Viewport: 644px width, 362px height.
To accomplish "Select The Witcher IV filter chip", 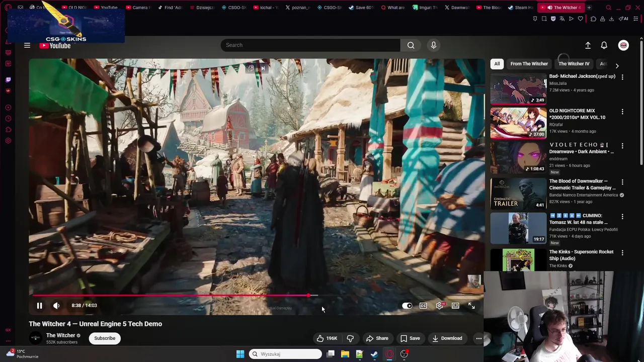I will (574, 64).
